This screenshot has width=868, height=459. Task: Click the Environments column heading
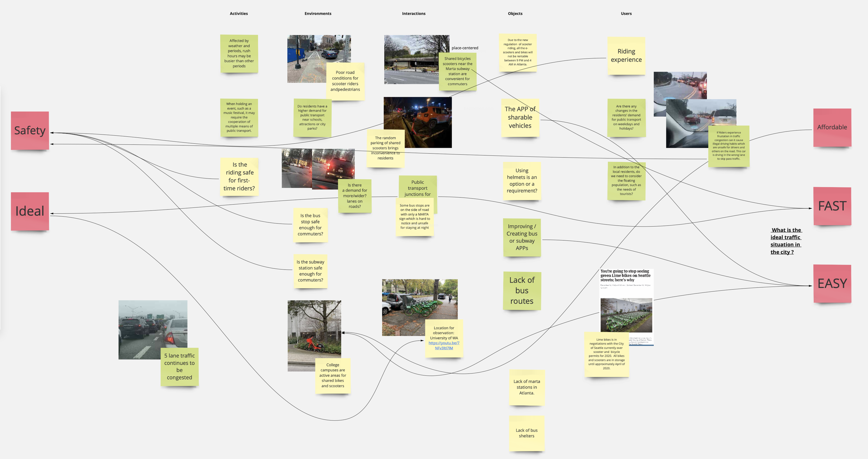pos(318,14)
